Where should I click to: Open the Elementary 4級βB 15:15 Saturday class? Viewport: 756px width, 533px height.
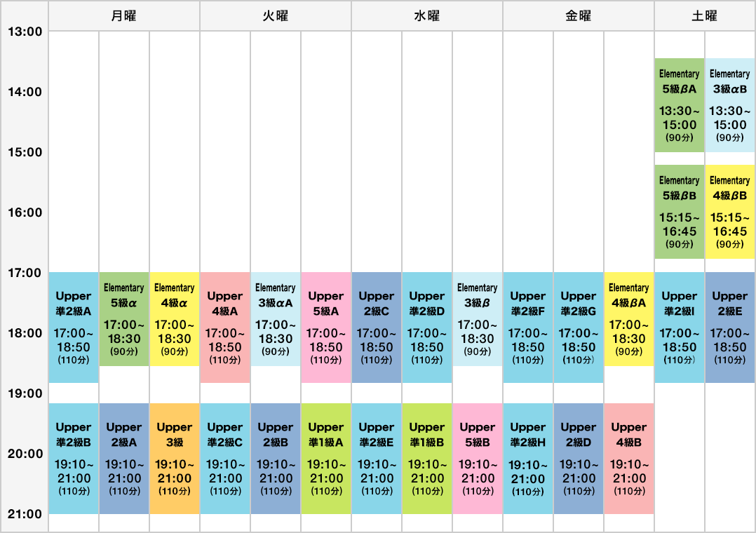(x=730, y=210)
